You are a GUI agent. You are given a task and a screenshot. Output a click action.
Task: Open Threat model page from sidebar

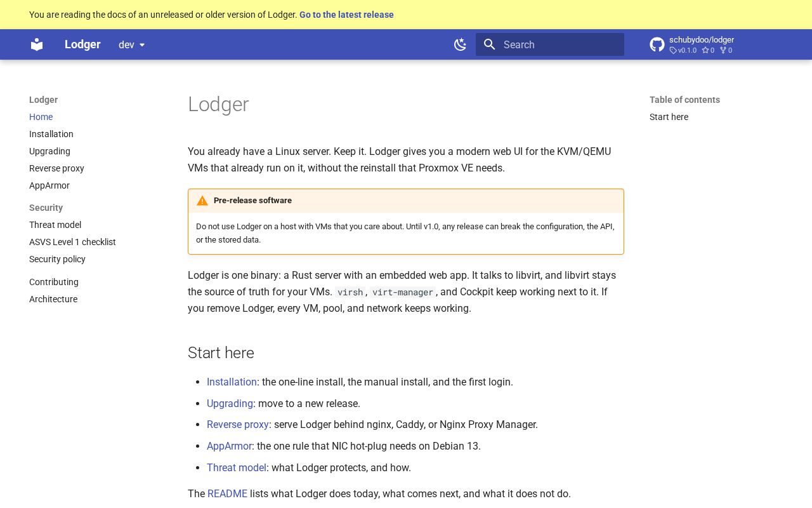click(55, 225)
